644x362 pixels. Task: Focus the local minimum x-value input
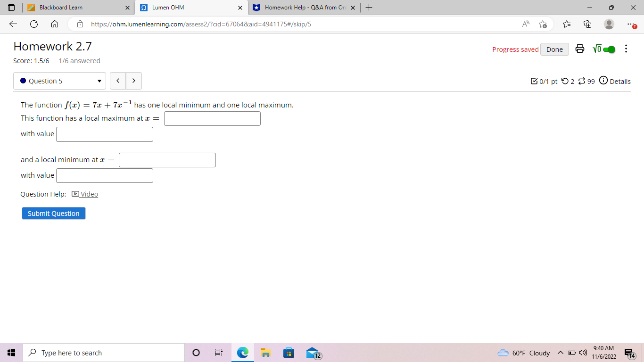(167, 160)
